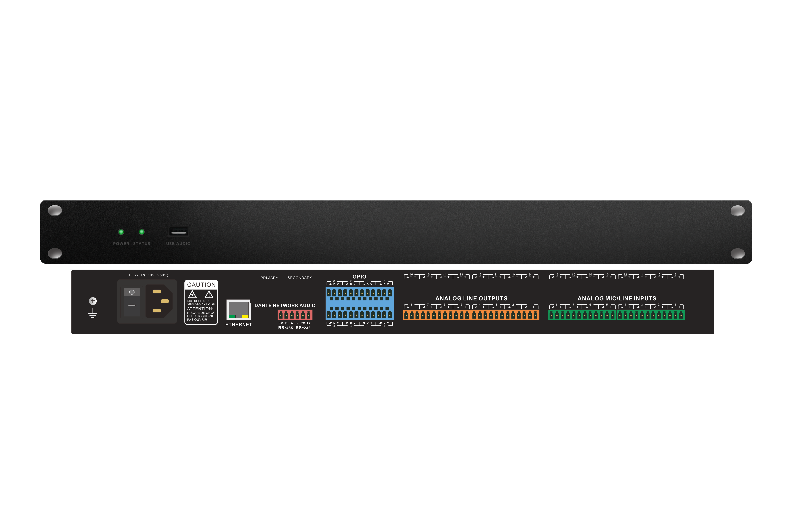The height and width of the screenshot is (532, 798).
Task: Click the earth ground symbol
Action: click(x=93, y=313)
